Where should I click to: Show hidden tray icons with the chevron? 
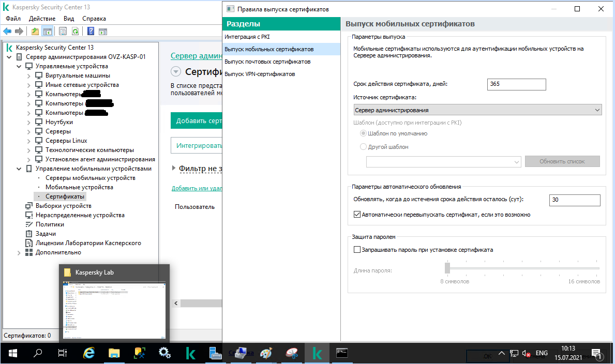click(x=501, y=353)
